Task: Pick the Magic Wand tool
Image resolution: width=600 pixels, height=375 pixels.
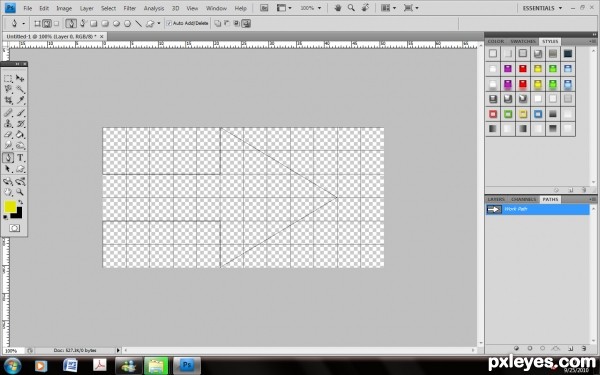Action: (x=20, y=90)
